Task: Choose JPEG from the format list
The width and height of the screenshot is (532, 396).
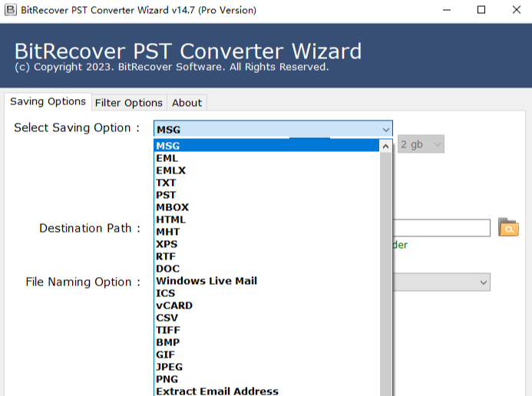Action: tap(266, 367)
